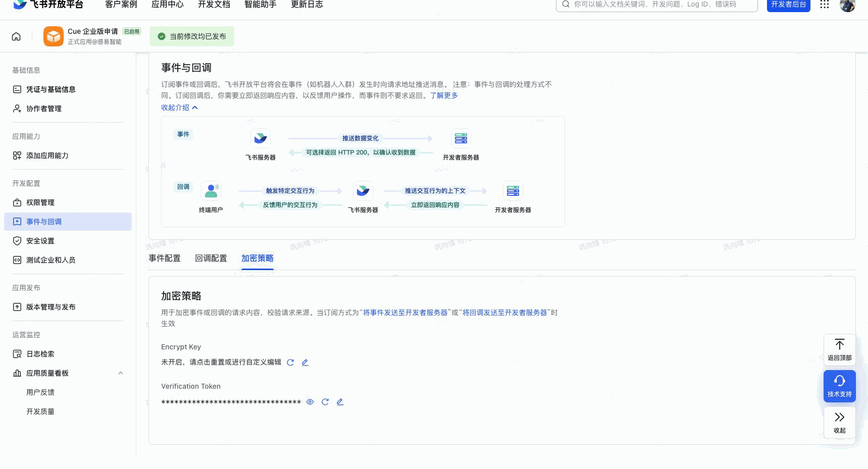Open Credentials & Basic Info in sidebar
Image resolution: width=868 pixels, height=469 pixels.
click(x=68, y=89)
